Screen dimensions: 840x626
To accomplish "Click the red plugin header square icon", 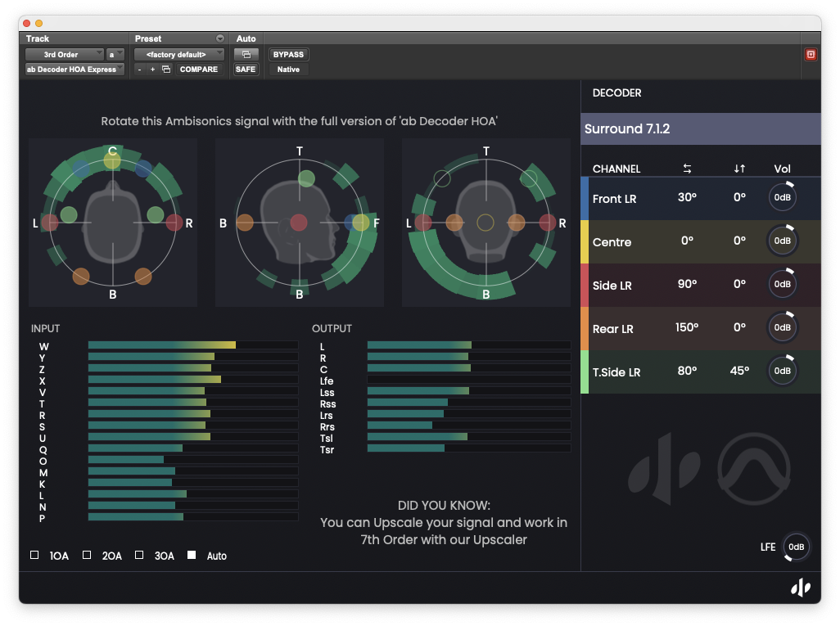I will coord(811,54).
